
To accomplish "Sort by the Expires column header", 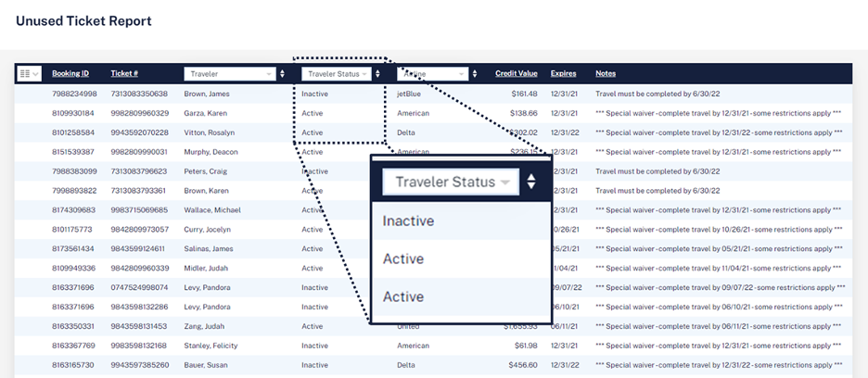I will [x=563, y=73].
